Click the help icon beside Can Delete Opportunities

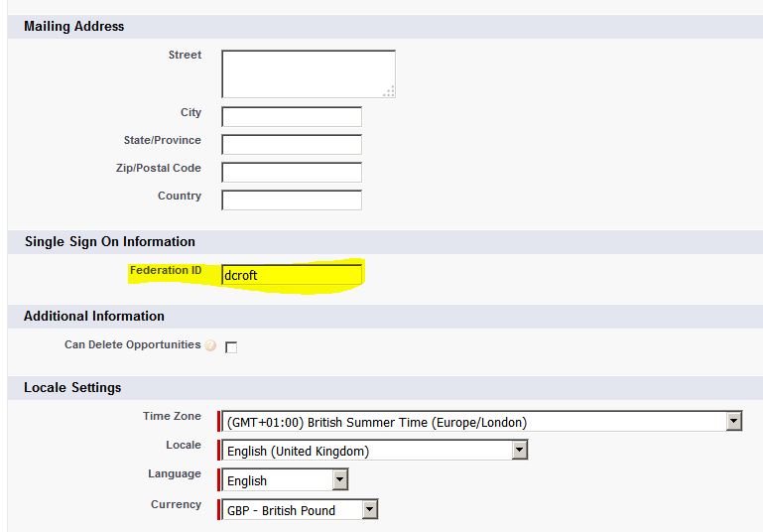click(x=210, y=346)
